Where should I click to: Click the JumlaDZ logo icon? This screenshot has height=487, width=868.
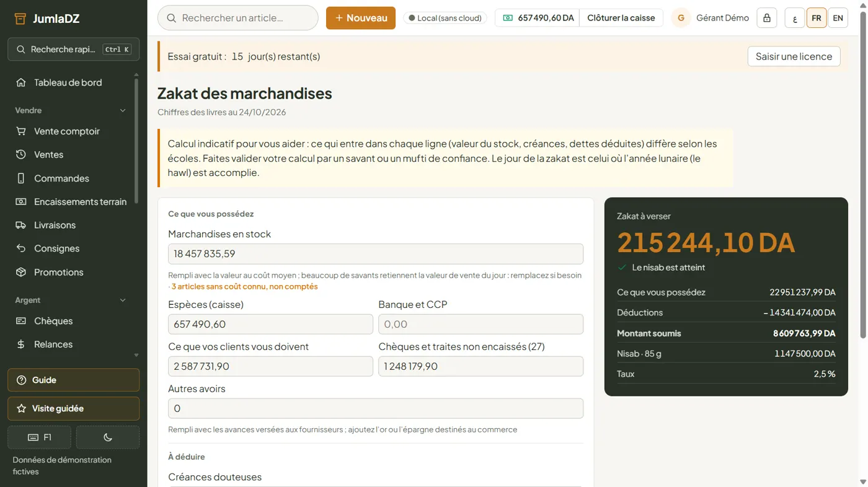(20, 19)
